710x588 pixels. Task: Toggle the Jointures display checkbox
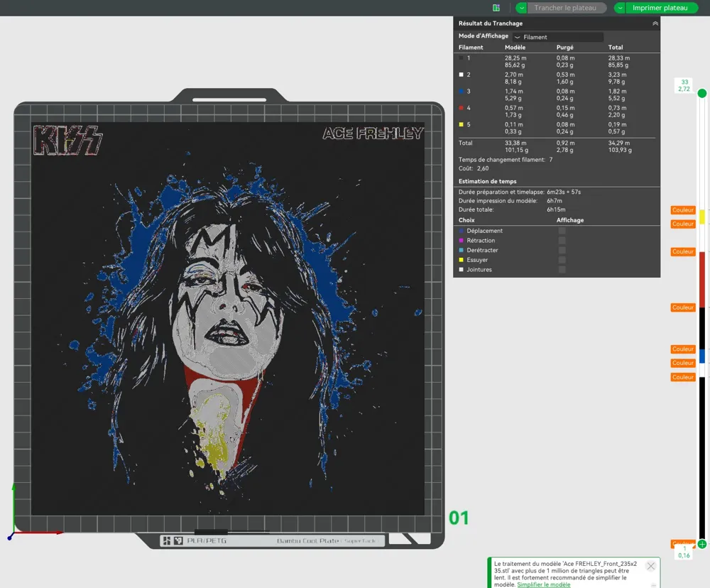562,270
